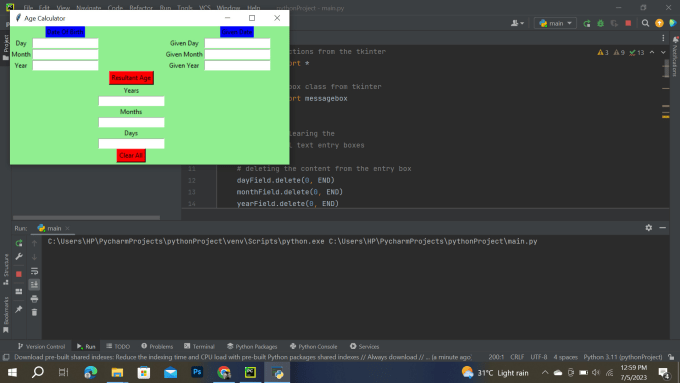Screen dimensions: 680x383
Task: Stop process from Run panel sidebar
Action: (x=19, y=274)
